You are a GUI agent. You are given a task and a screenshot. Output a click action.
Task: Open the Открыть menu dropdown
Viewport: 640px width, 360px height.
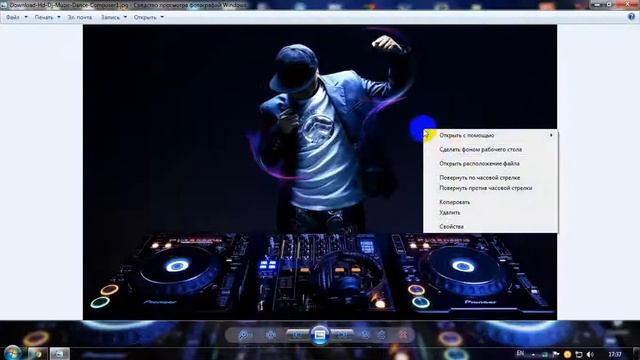click(149, 18)
